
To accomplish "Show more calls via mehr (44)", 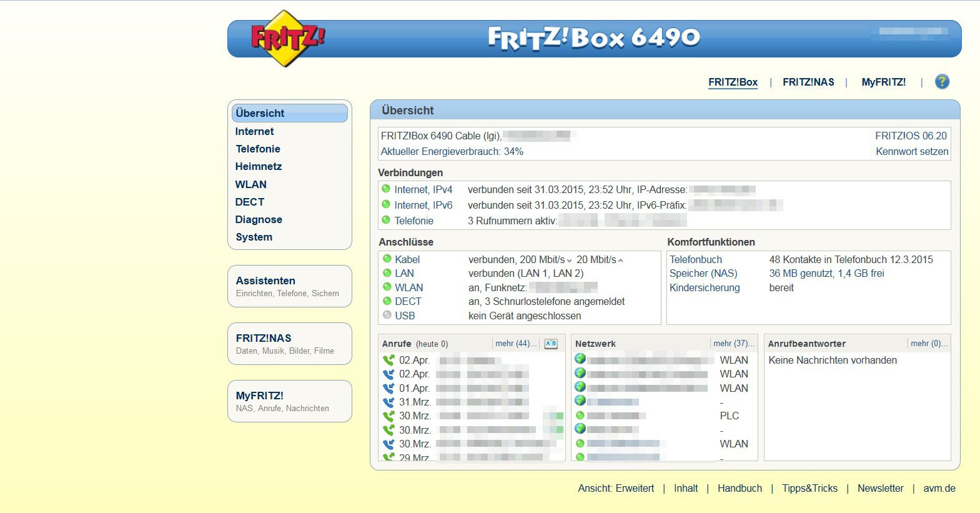I will 516,344.
